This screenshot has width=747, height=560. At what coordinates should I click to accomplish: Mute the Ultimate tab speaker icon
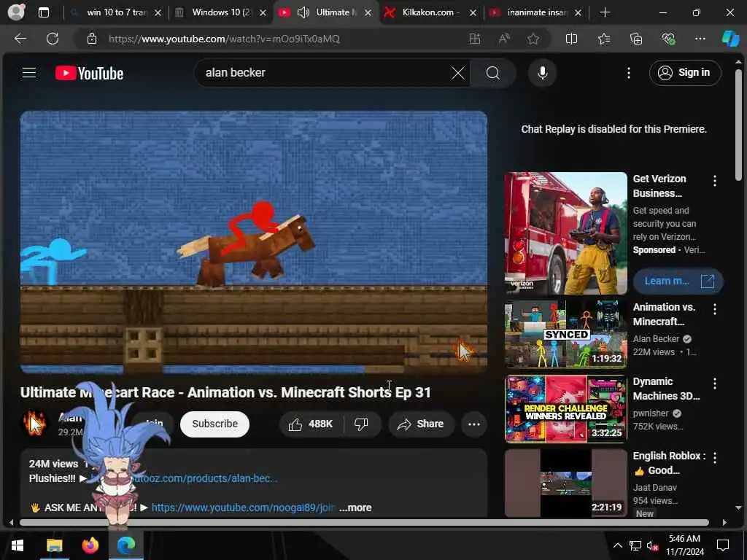click(303, 12)
